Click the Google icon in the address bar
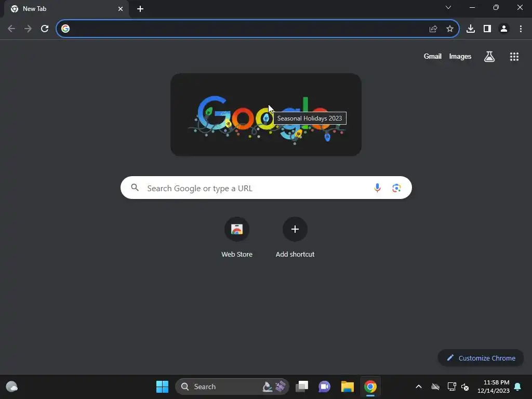532x399 pixels. click(65, 29)
